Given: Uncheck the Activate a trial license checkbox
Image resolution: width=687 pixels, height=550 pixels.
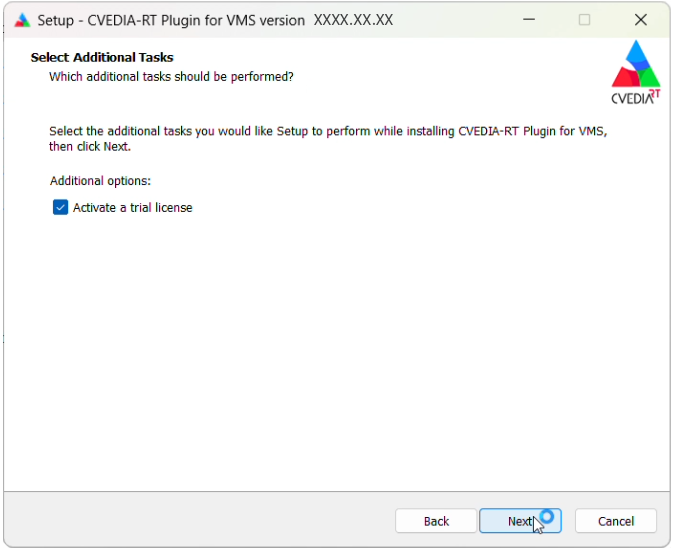Looking at the screenshot, I should point(60,207).
